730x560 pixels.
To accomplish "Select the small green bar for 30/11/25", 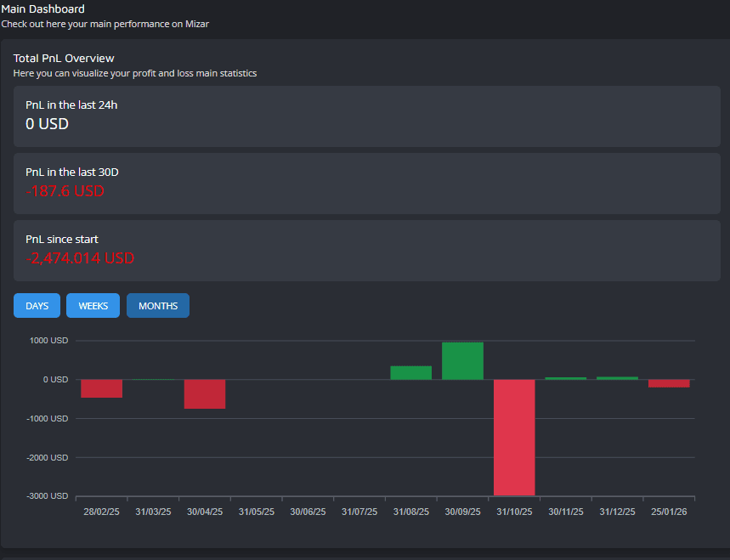I will coord(565,377).
